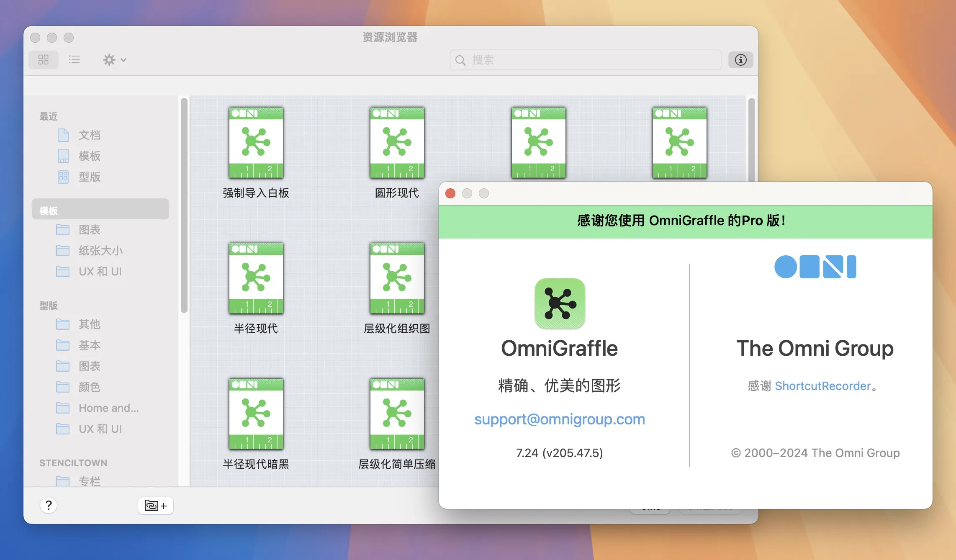Open the help question mark button
Screen dimensions: 956x560
click(49, 505)
